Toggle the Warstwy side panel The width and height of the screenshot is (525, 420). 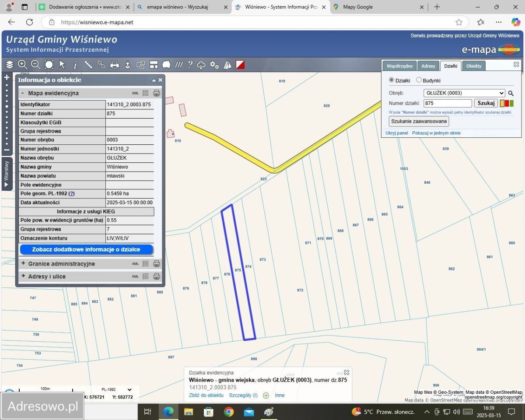click(6, 174)
